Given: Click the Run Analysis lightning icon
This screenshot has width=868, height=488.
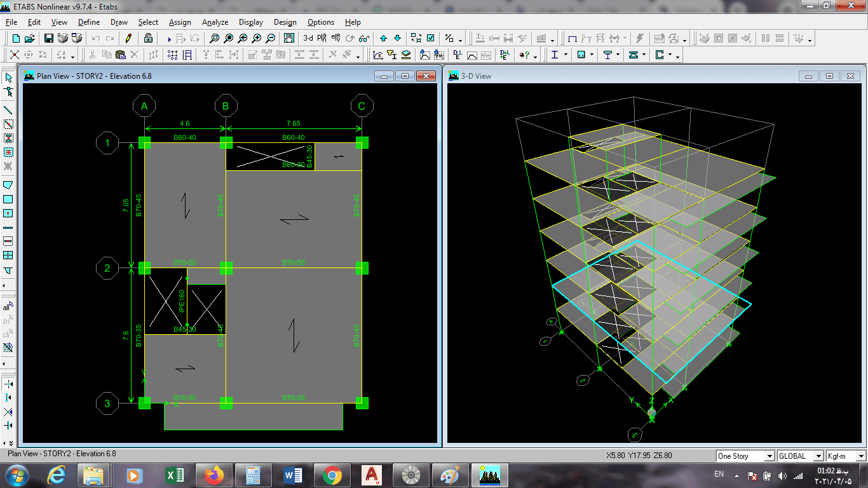Looking at the screenshot, I should click(x=640, y=38).
